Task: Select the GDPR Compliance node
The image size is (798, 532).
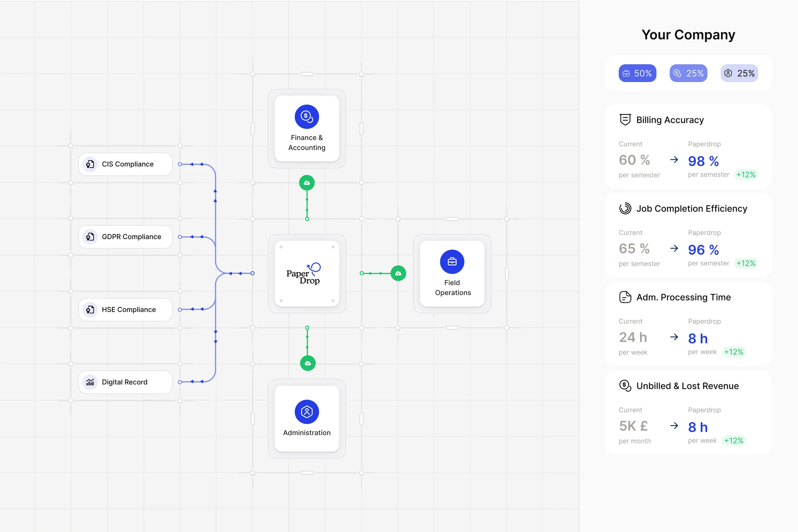Action: (125, 237)
